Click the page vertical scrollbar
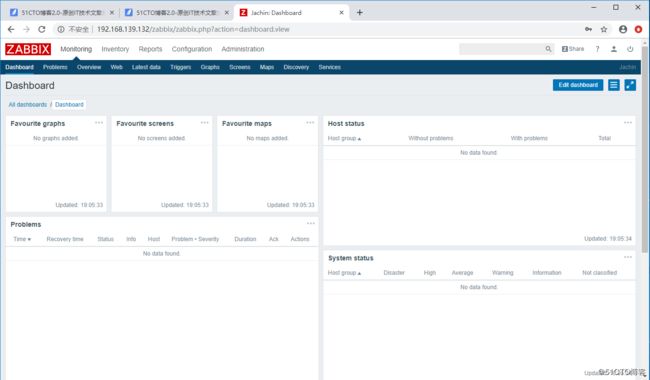Screen dimensions: 650x380 tap(645, 149)
